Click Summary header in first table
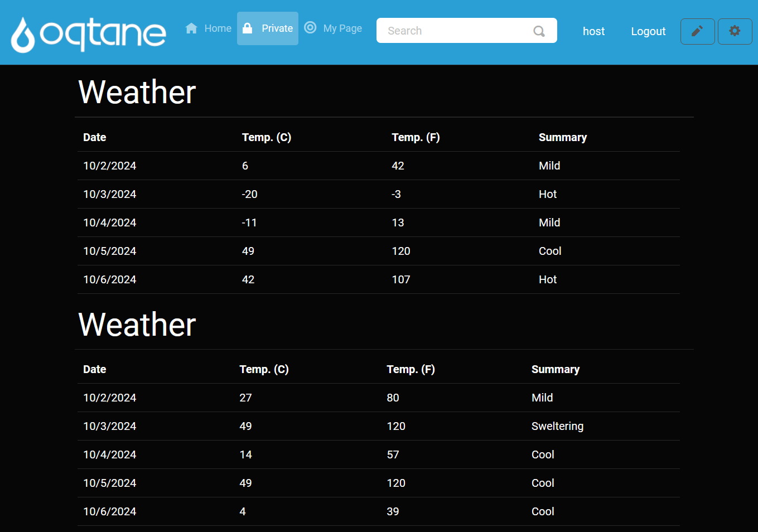This screenshot has height=532, width=758. pos(563,137)
